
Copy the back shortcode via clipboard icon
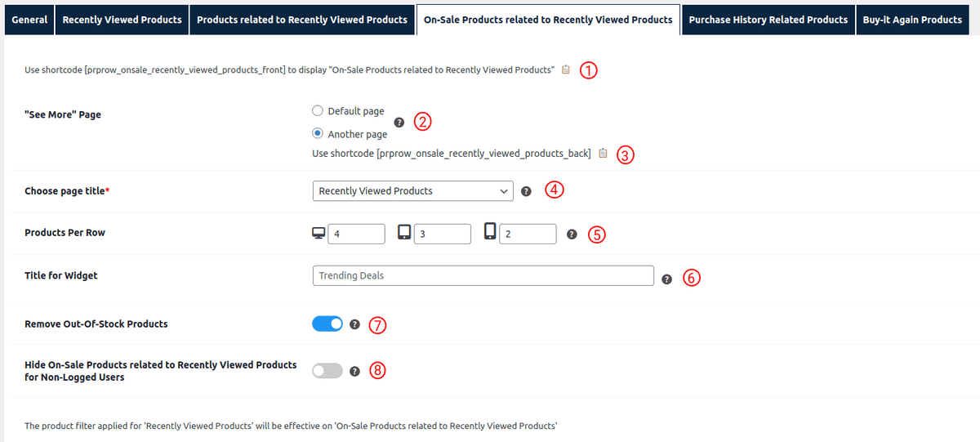(x=603, y=154)
